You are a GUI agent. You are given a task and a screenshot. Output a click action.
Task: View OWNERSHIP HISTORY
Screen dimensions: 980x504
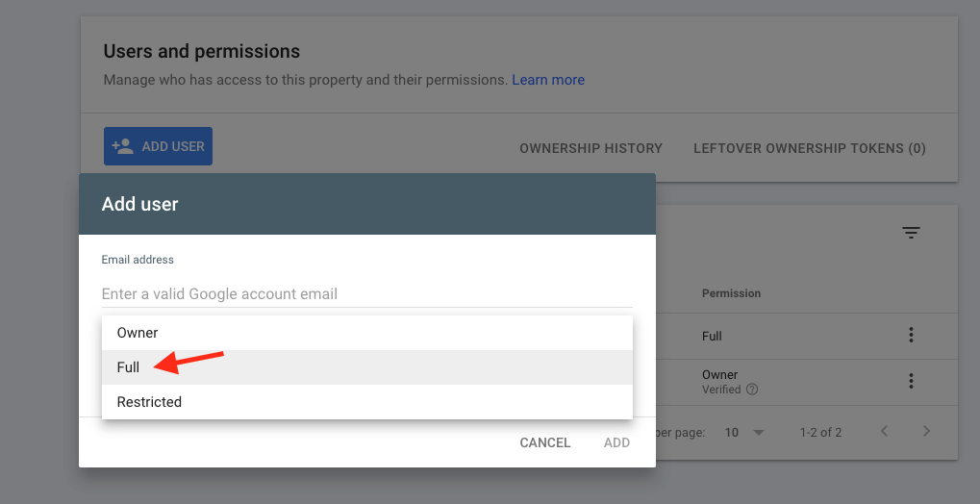[591, 149]
